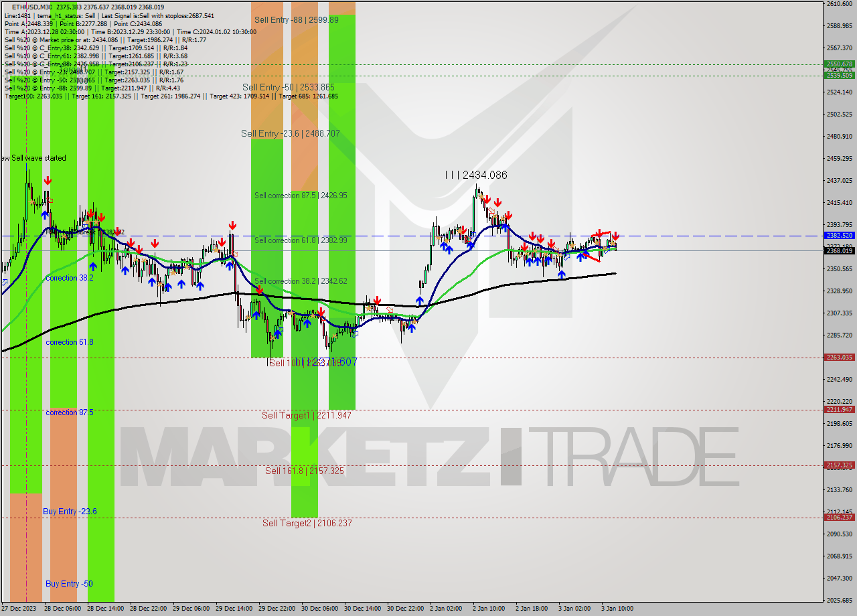Select the 'Sell Entry -23.6 | 2488.707' label
The height and width of the screenshot is (616, 857).
click(x=291, y=134)
